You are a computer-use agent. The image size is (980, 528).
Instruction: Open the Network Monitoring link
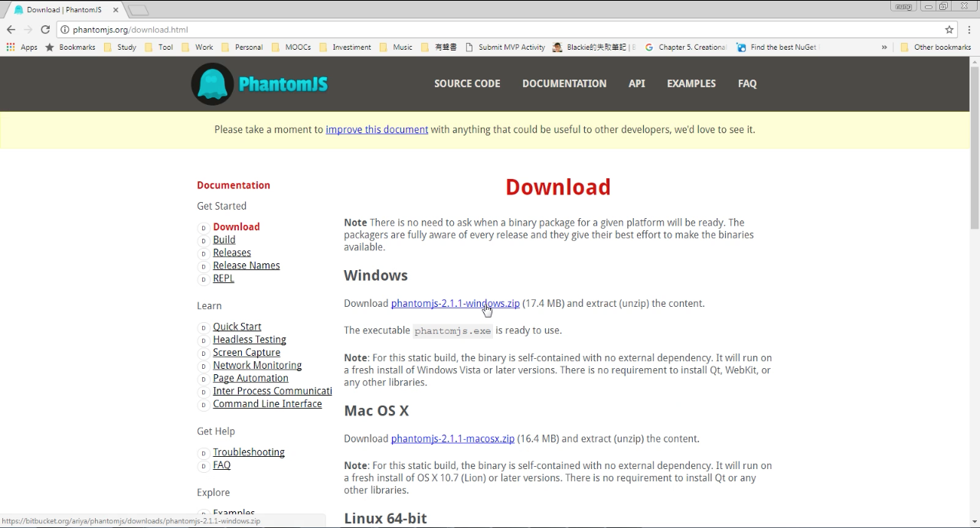[x=257, y=366]
